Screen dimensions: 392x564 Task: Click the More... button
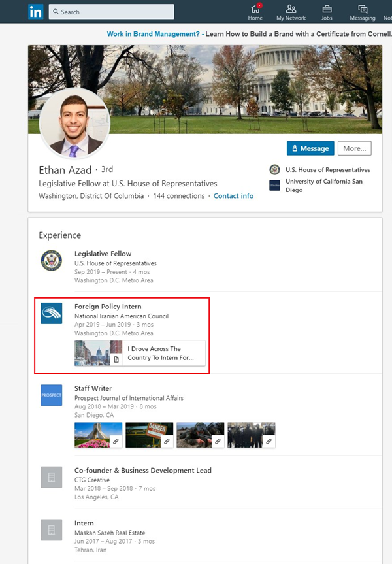[x=355, y=148]
